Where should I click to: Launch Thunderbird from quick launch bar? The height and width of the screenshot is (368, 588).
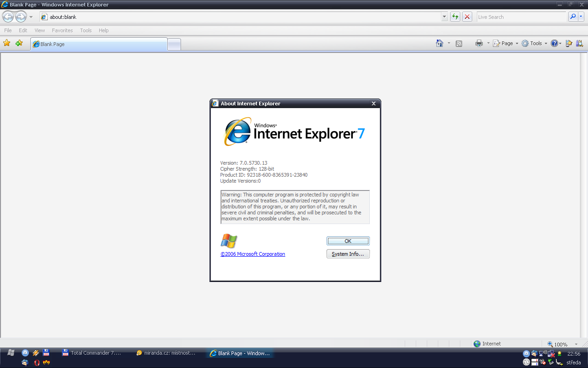tap(25, 362)
